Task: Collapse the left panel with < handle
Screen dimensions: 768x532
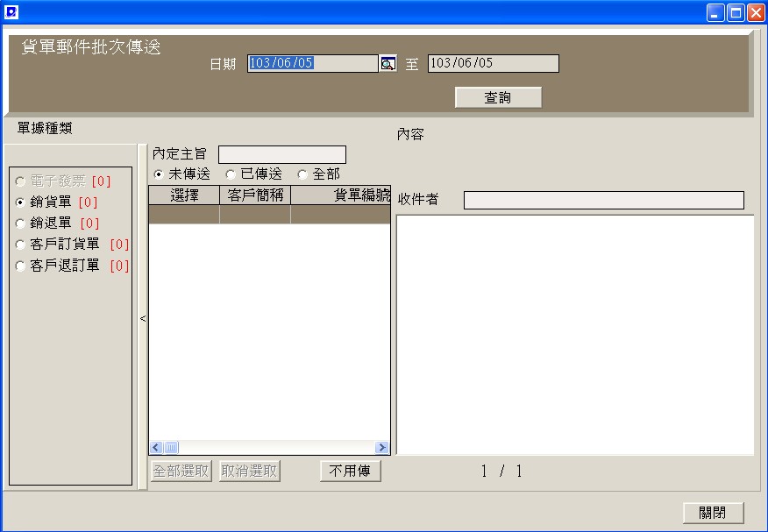Action: (143, 318)
